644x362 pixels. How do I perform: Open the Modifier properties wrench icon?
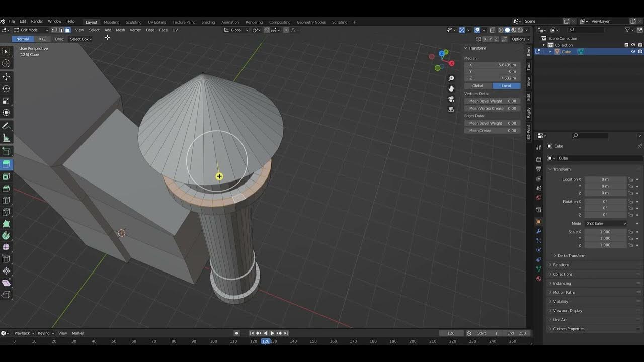tap(539, 231)
